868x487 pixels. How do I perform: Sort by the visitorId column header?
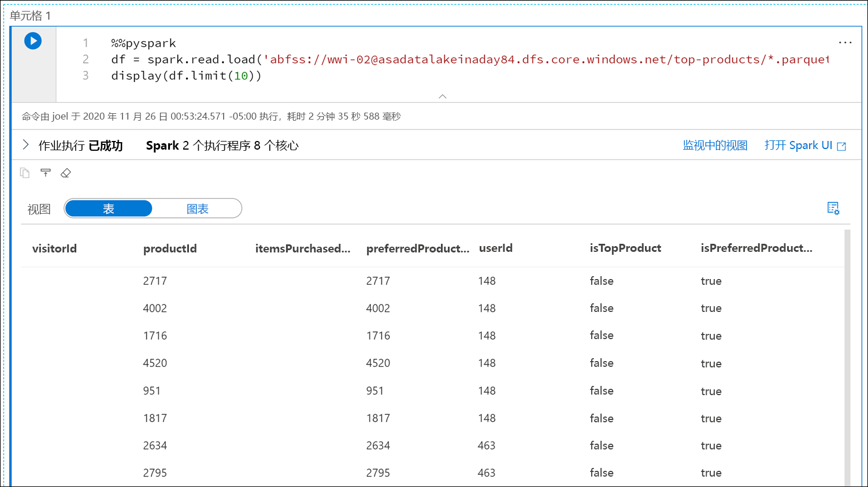coord(54,248)
